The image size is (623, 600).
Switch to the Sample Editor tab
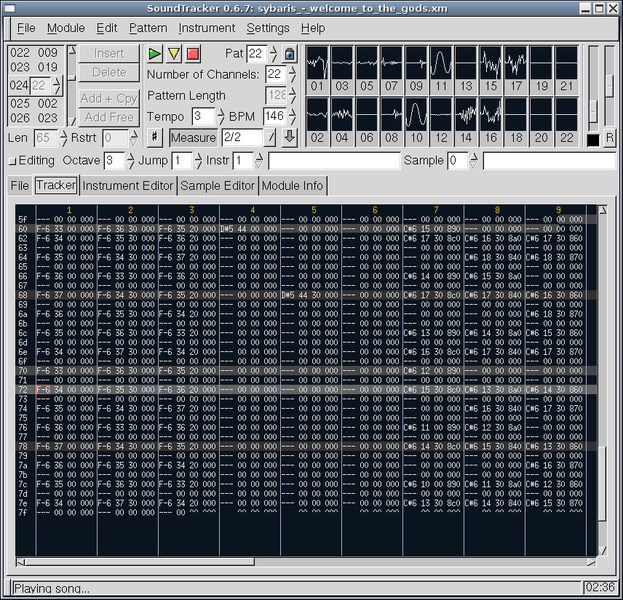(x=218, y=186)
